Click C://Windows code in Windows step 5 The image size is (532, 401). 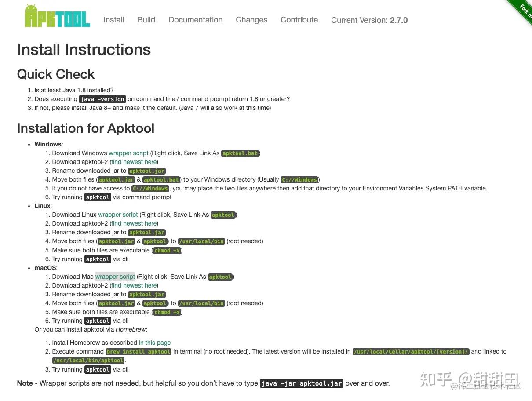pyautogui.click(x=150, y=189)
